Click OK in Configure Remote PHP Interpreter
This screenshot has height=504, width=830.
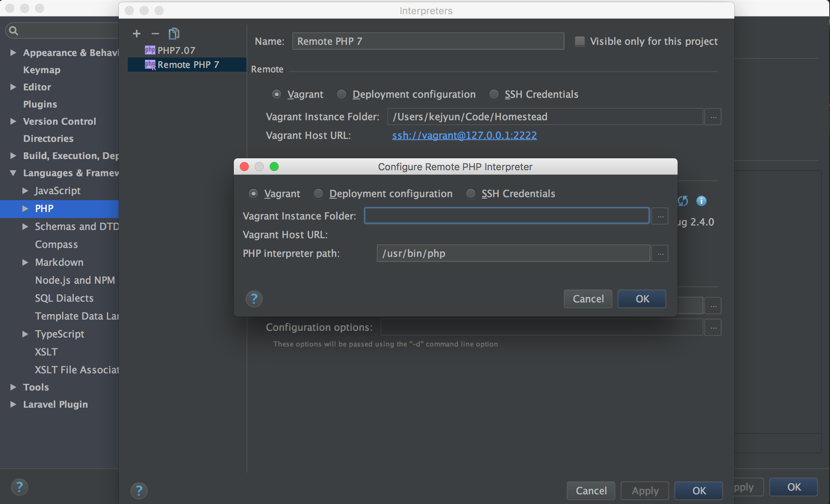[642, 299]
